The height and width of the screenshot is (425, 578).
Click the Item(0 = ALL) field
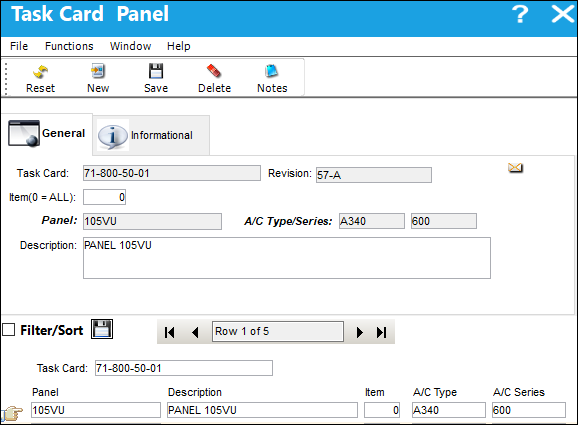tap(104, 197)
